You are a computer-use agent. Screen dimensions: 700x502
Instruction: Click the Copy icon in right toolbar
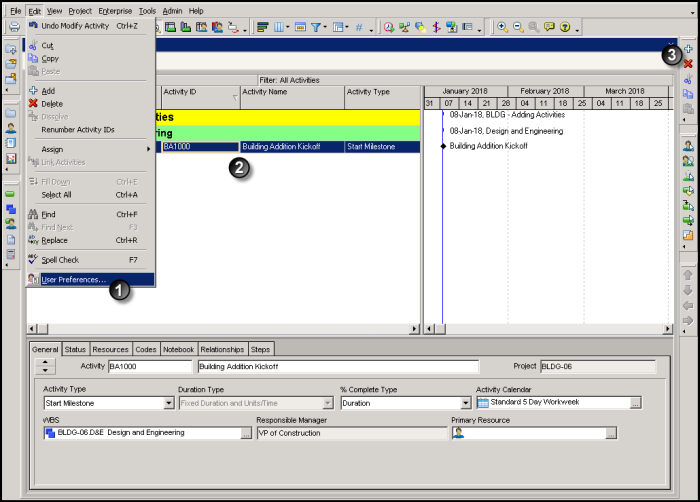coord(688,93)
